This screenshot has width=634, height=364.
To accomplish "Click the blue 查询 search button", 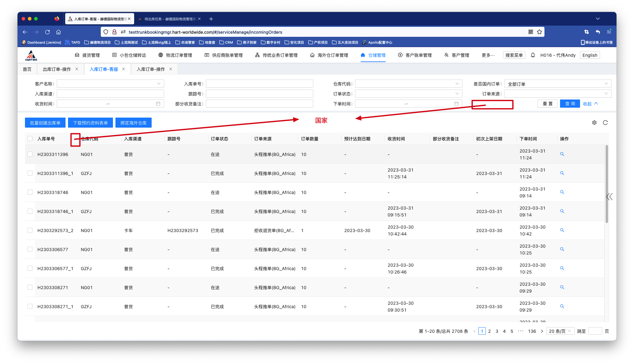I will tap(570, 104).
